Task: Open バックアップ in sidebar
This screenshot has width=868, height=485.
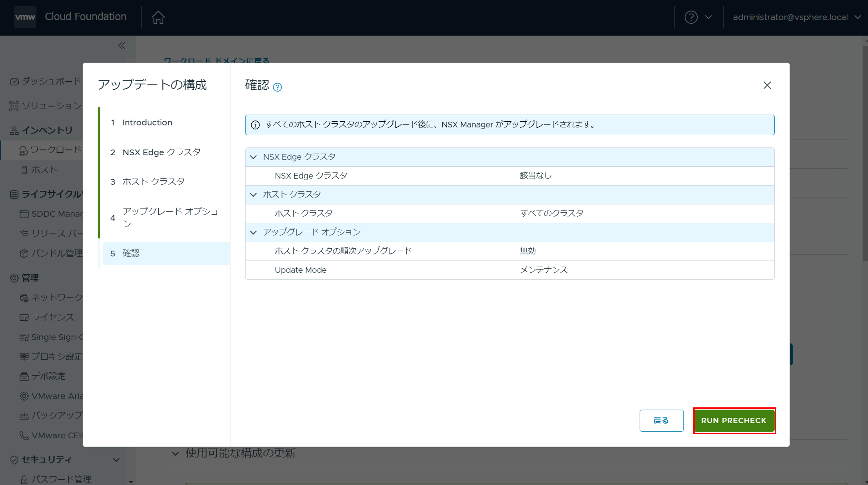Action: click(x=51, y=416)
